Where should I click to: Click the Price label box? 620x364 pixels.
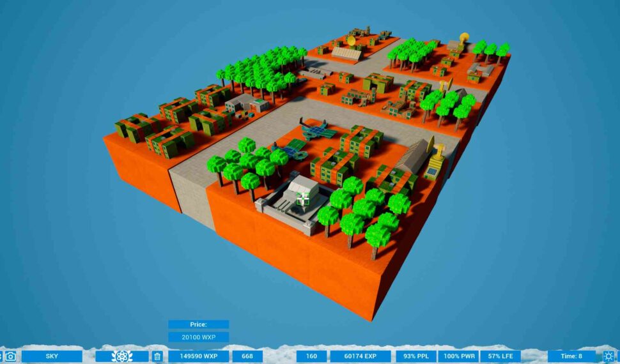click(x=198, y=324)
